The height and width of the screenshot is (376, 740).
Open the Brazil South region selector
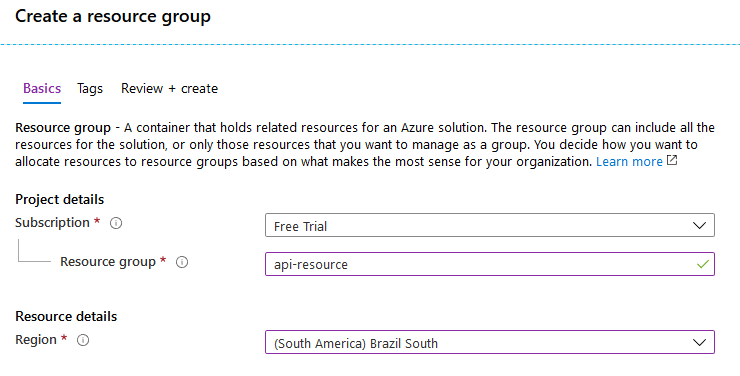click(490, 342)
